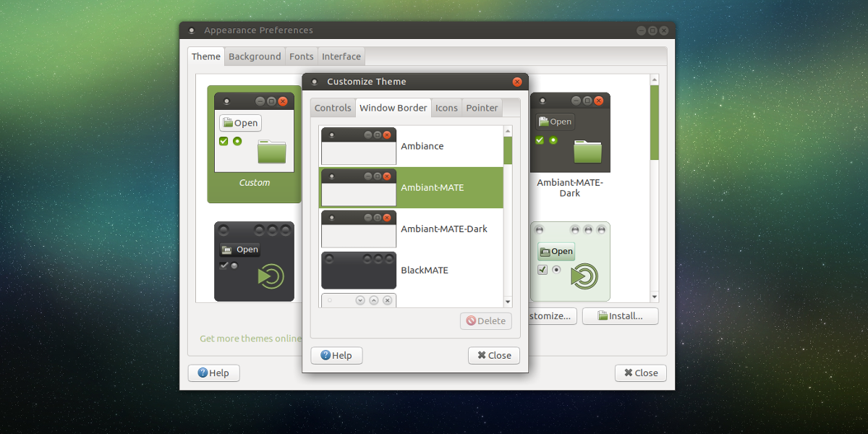
Task: Open Help in the Customize Theme dialog
Action: click(336, 355)
